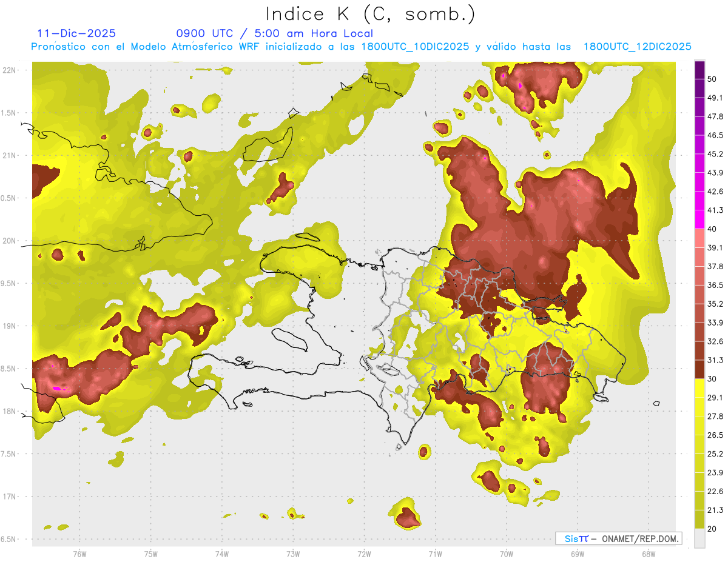Click the colorbar value "45.2"
Viewport: 728px width, 562px height.
[716, 154]
